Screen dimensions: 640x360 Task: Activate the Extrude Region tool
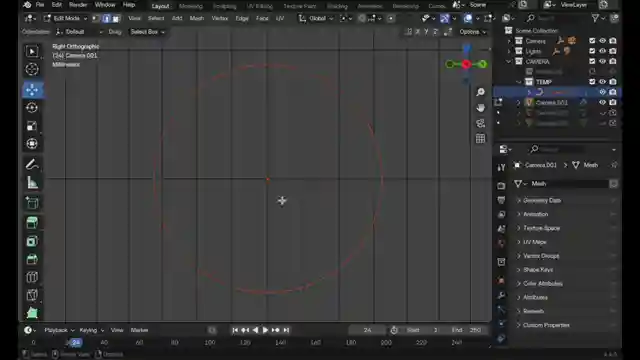click(32, 223)
